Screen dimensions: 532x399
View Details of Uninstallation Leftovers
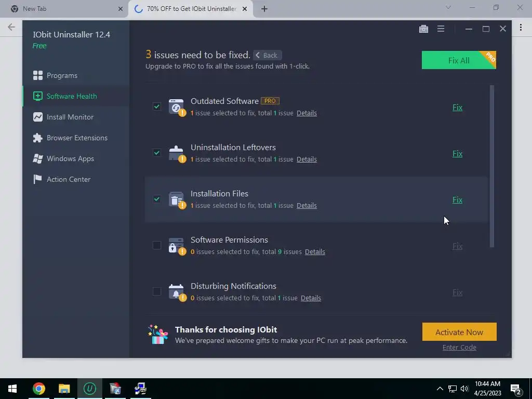307,159
